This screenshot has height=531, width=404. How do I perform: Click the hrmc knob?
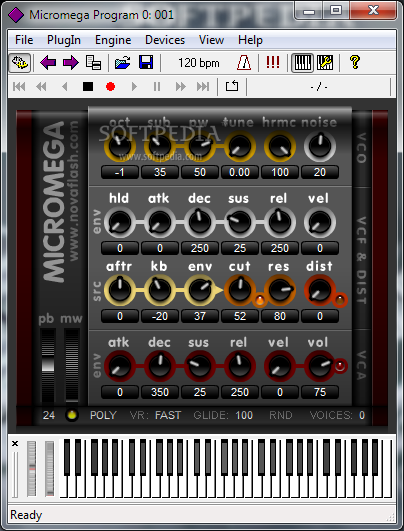(x=280, y=146)
